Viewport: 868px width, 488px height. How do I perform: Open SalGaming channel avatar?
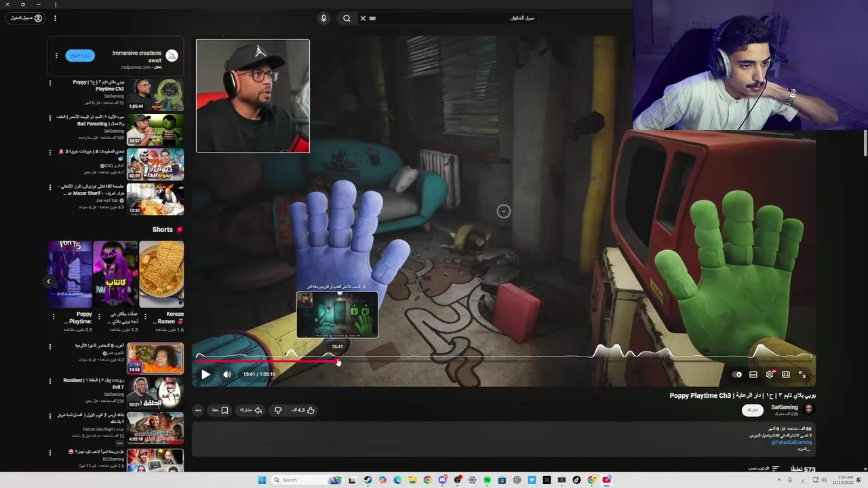808,409
